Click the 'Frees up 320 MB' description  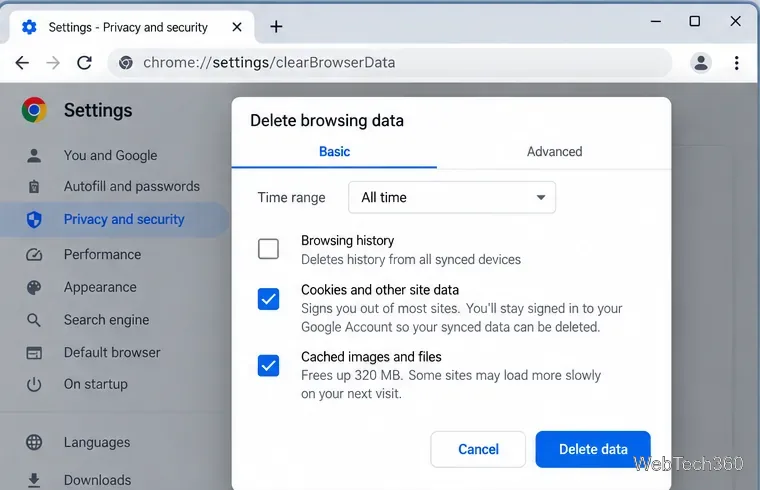coord(451,384)
